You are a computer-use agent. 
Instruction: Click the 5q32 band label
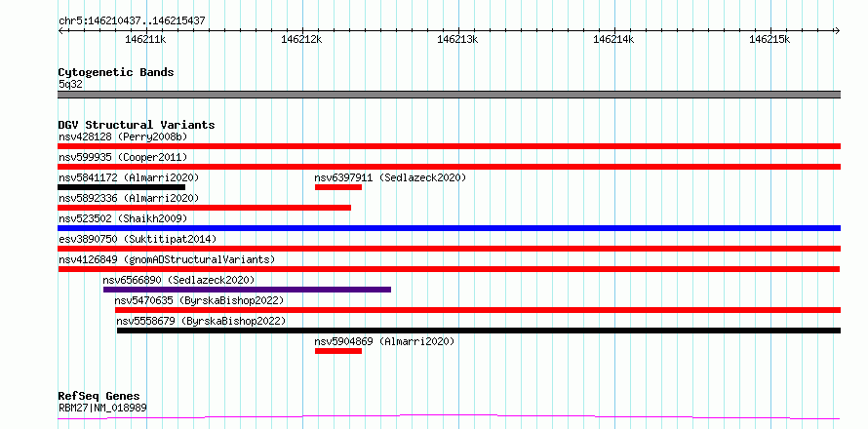(x=70, y=85)
